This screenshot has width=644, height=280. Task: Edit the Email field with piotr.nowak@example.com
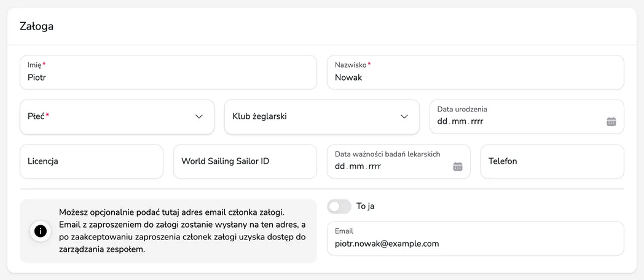click(475, 239)
